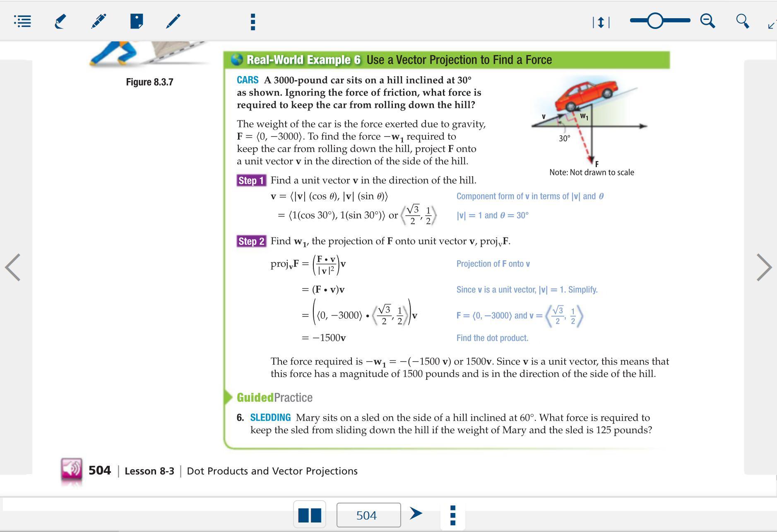This screenshot has height=532, width=777.
Task: Click the 'CARS' example label
Action: [248, 80]
